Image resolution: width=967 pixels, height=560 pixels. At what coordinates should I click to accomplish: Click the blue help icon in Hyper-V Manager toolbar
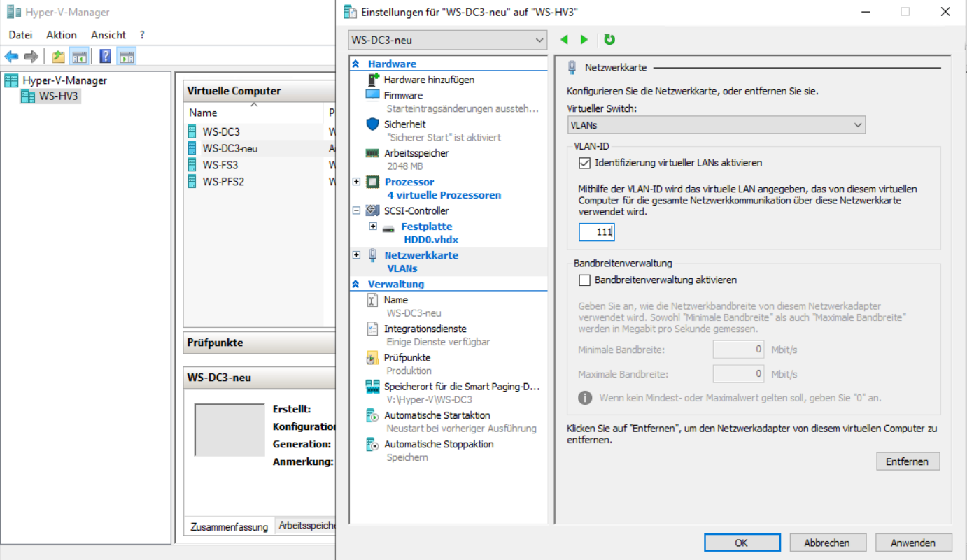click(x=105, y=57)
